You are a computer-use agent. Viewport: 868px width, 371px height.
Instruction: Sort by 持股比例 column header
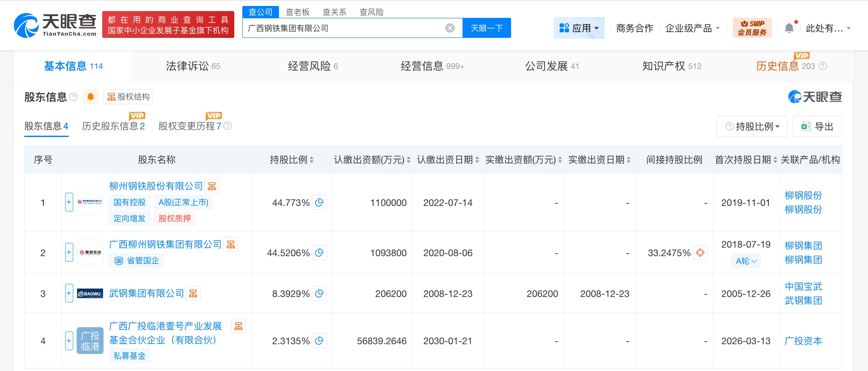(x=292, y=160)
